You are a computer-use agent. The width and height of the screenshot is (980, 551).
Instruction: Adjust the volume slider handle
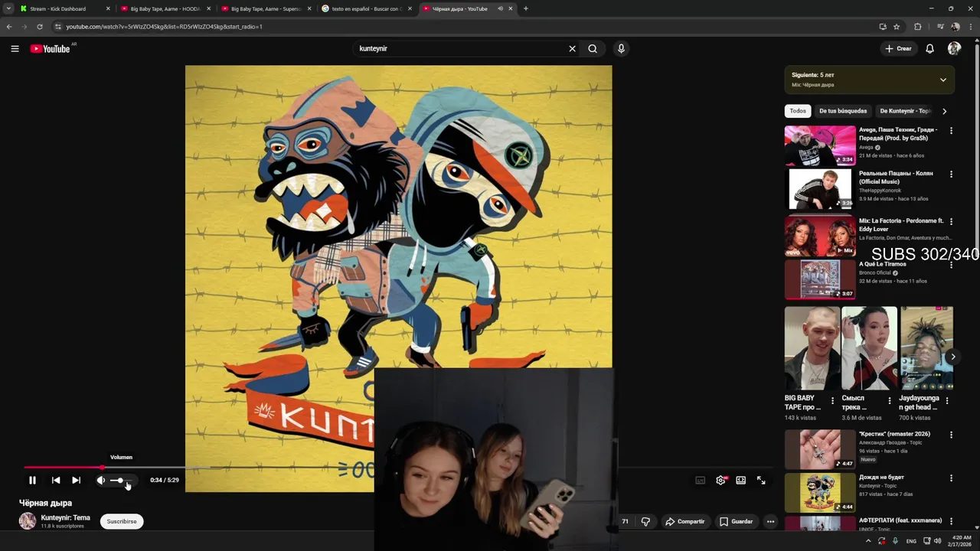(x=120, y=480)
